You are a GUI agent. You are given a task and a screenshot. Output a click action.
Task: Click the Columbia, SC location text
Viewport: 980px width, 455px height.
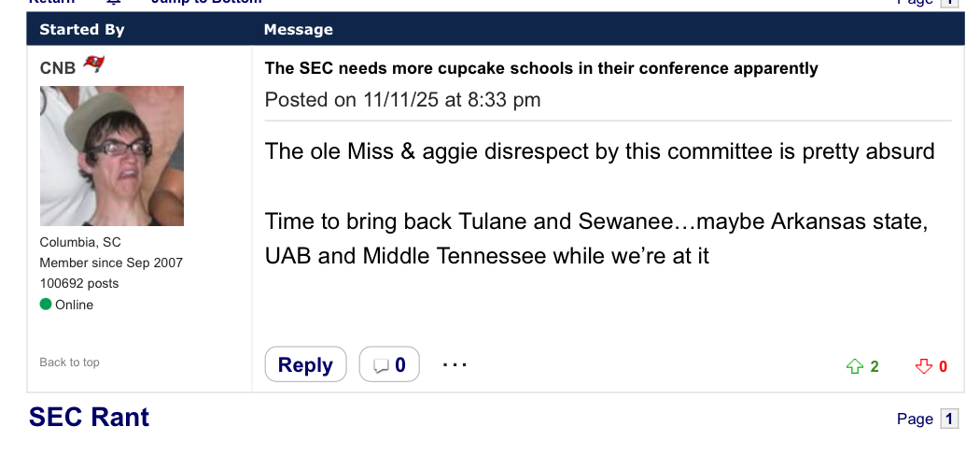pos(80,242)
